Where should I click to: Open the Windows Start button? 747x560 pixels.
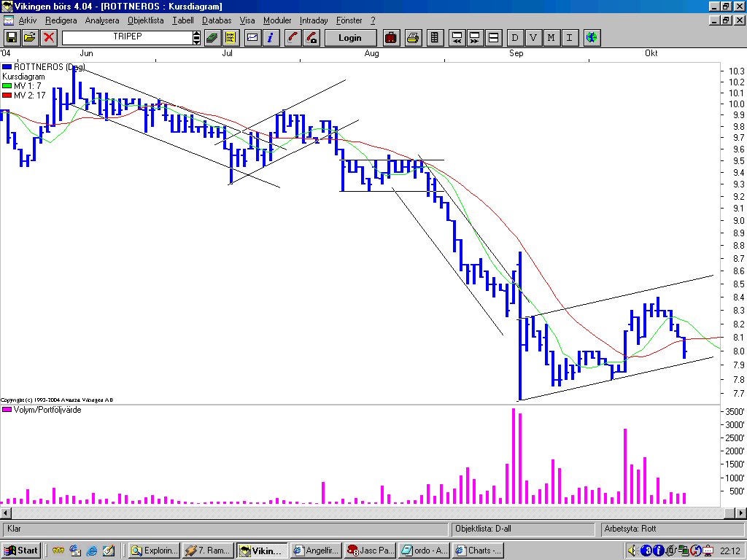[21, 551]
